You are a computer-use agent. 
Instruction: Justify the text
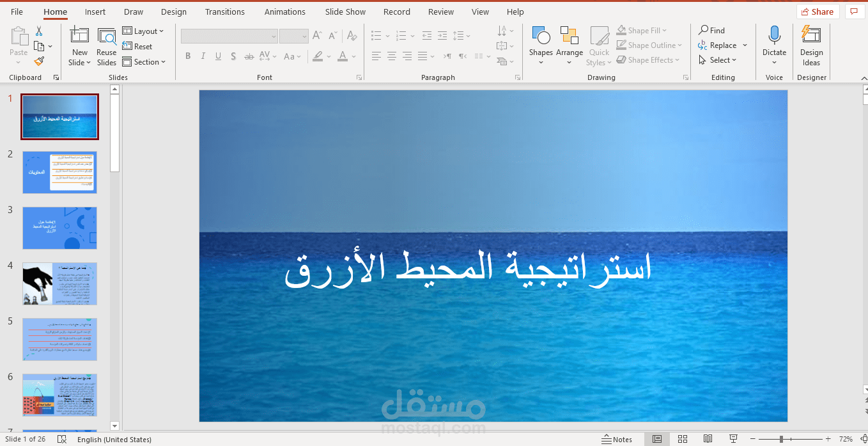[422, 56]
